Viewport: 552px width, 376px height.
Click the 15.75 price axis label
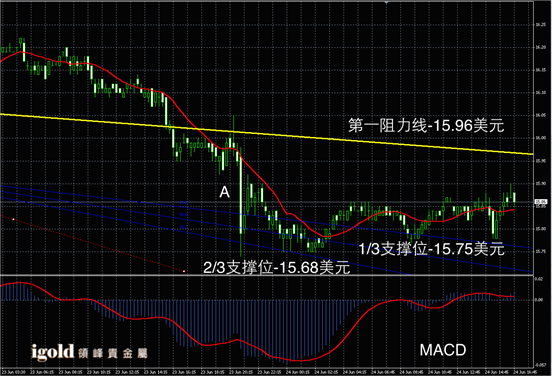pyautogui.click(x=540, y=251)
